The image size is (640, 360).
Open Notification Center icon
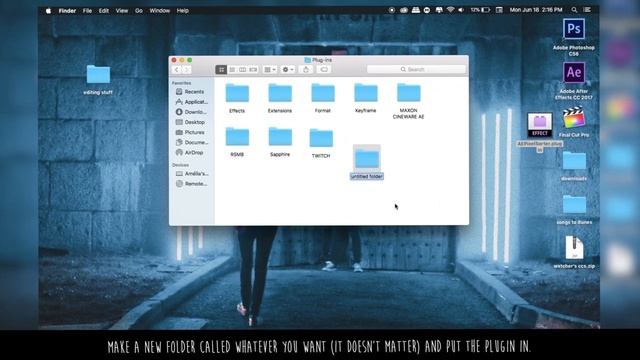pos(587,10)
